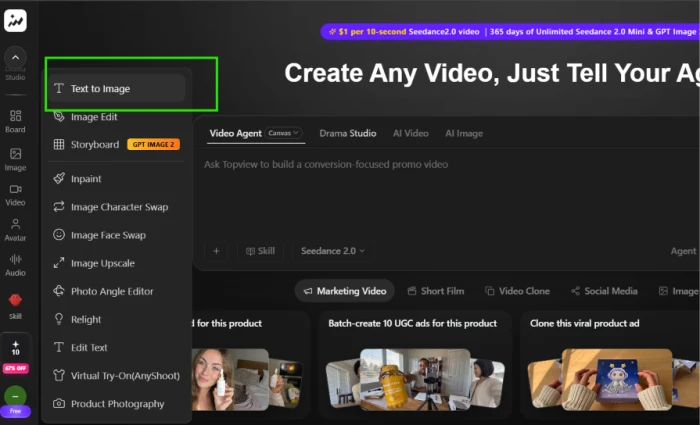Click the Edit Text T icon
The height and width of the screenshot is (425, 700).
click(x=59, y=347)
